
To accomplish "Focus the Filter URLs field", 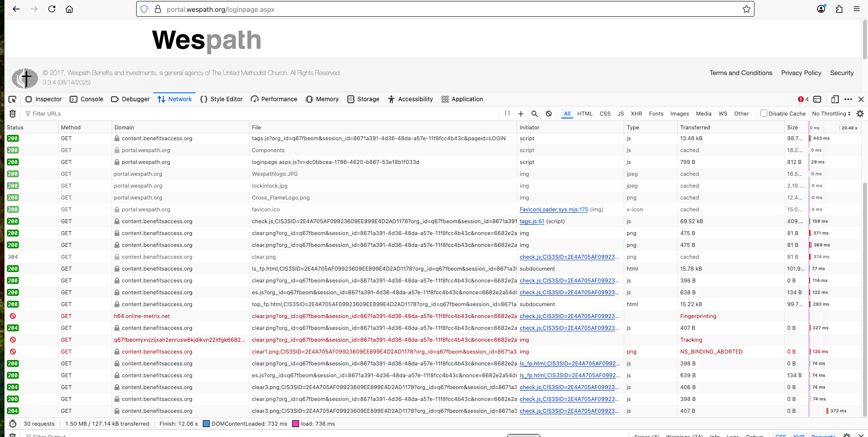I will pos(262,114).
